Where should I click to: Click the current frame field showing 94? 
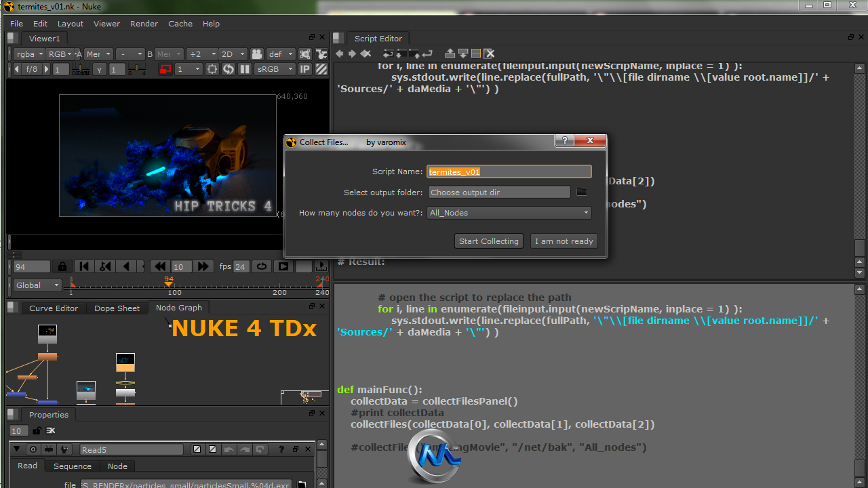31,266
